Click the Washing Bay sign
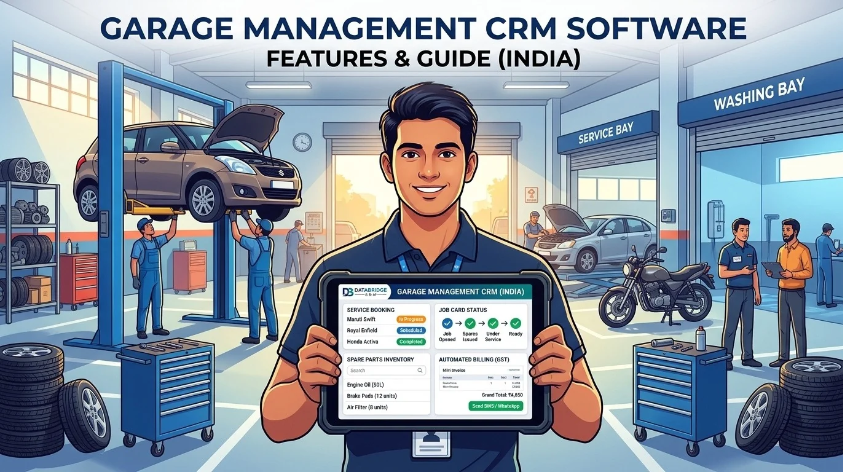This screenshot has height=472, width=843. pyautogui.click(x=759, y=94)
